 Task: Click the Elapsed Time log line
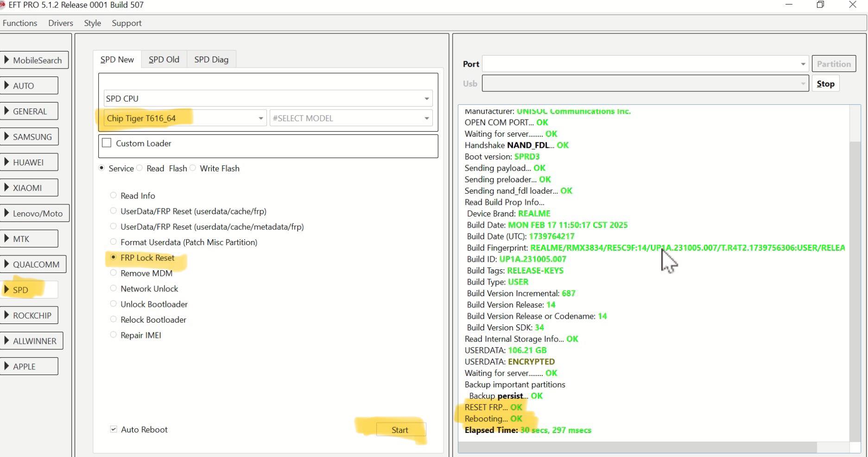[x=528, y=430]
